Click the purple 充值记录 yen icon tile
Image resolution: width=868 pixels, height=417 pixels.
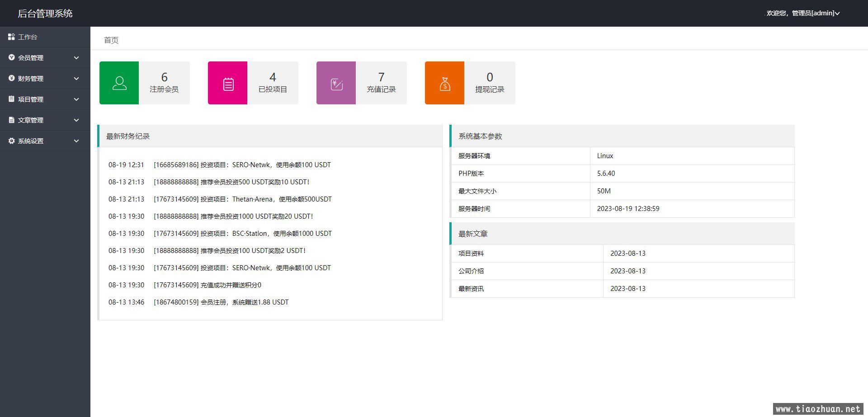[336, 83]
